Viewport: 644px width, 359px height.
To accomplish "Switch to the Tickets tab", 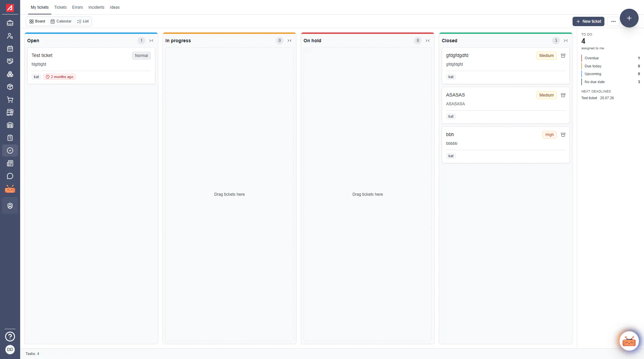I will [x=60, y=7].
